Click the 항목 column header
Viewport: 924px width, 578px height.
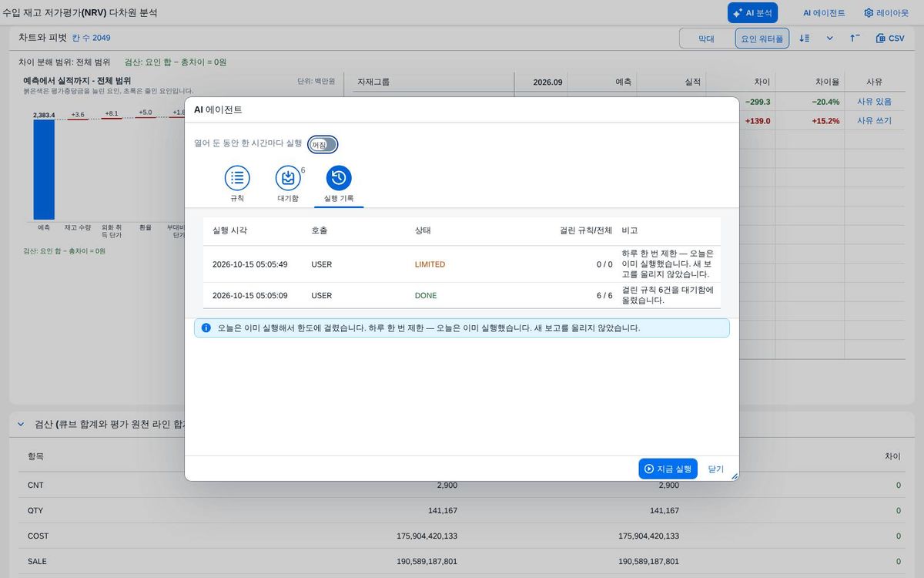[x=35, y=456]
